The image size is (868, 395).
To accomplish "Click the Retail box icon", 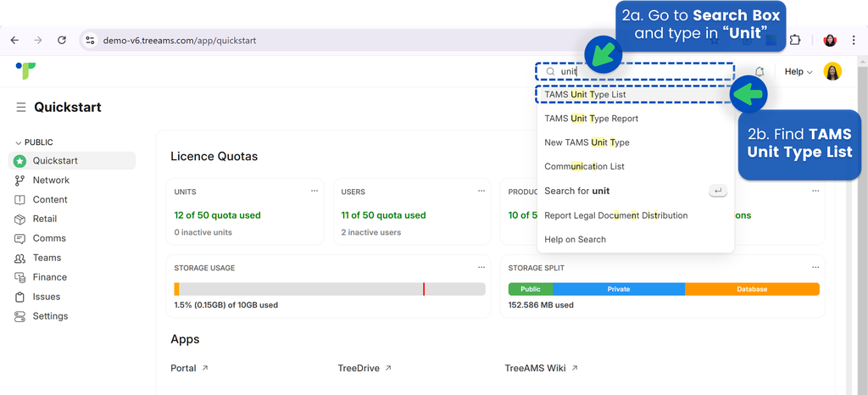I will pos(20,219).
